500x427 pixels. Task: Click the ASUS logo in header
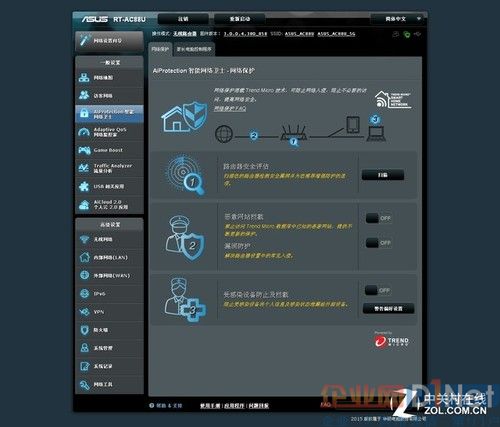(x=95, y=19)
